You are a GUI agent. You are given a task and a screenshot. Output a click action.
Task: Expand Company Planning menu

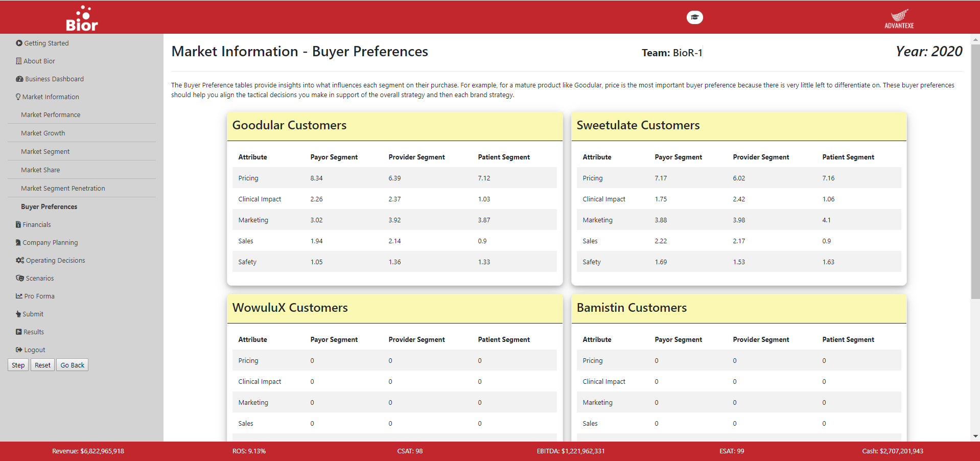click(50, 242)
